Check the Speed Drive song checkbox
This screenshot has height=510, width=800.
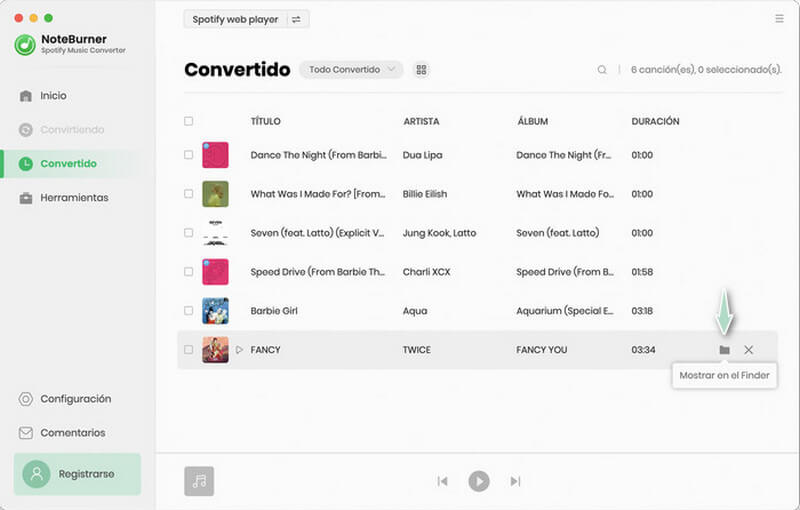[188, 271]
